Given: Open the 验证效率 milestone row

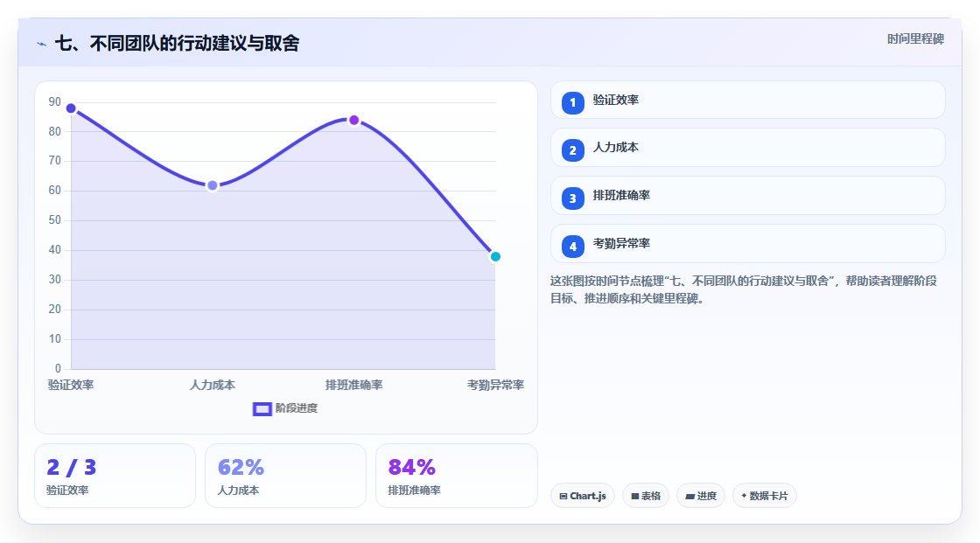Looking at the screenshot, I should pos(747,100).
